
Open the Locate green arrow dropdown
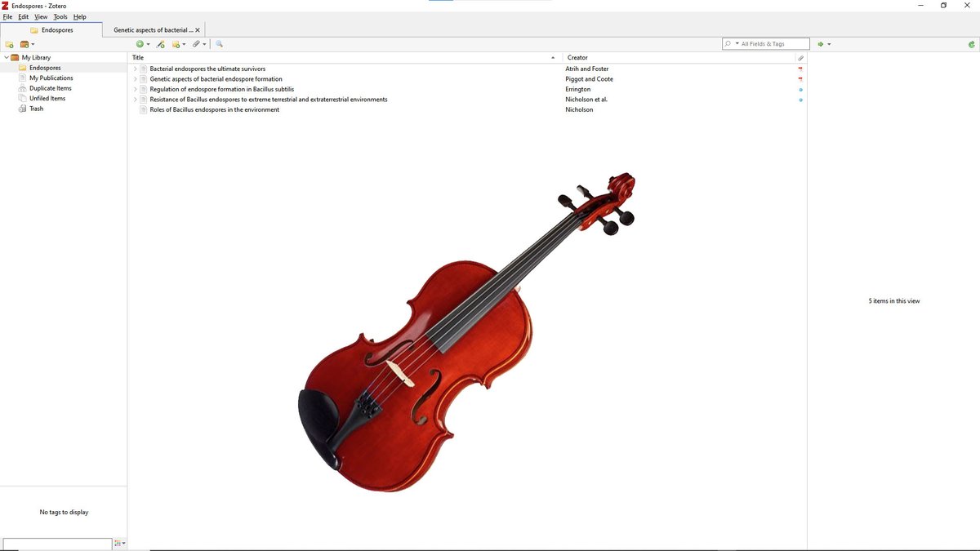(824, 44)
